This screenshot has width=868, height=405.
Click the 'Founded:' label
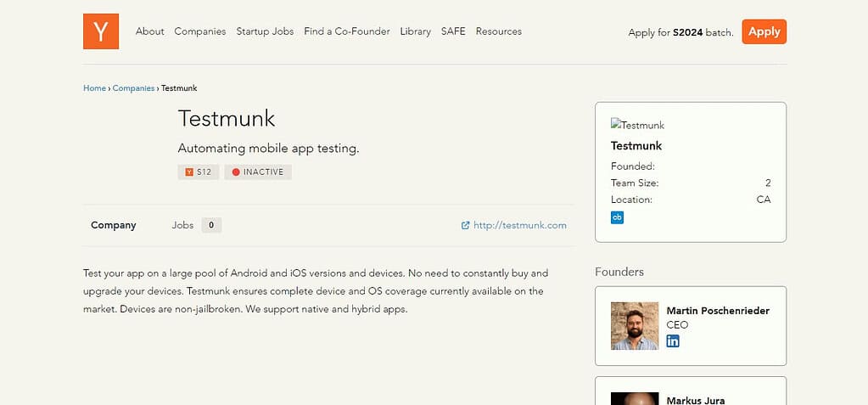(x=633, y=166)
